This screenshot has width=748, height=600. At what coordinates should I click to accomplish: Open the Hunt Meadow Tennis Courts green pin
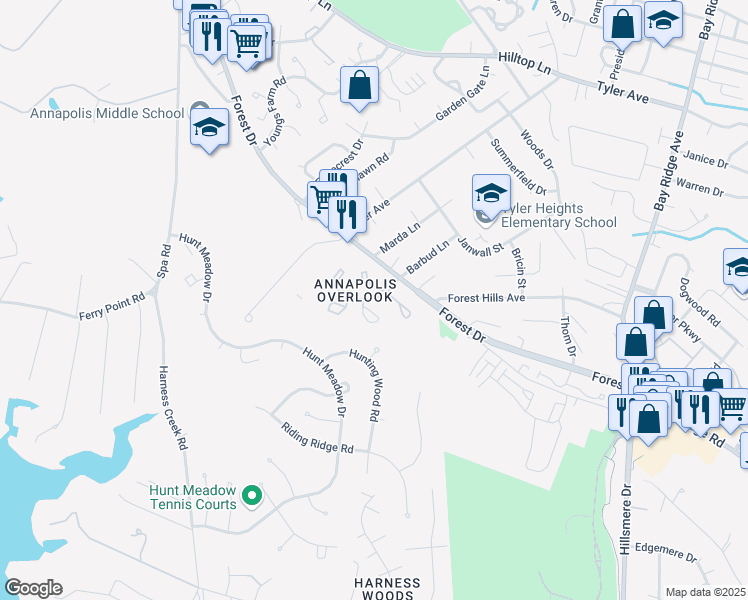[252, 496]
